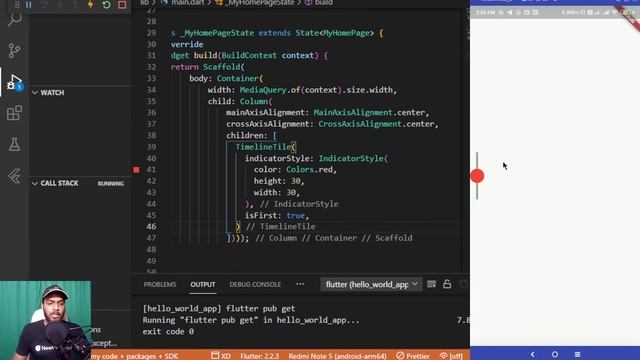Click "children: [" on line 38
The height and width of the screenshot is (360, 640).
point(251,135)
